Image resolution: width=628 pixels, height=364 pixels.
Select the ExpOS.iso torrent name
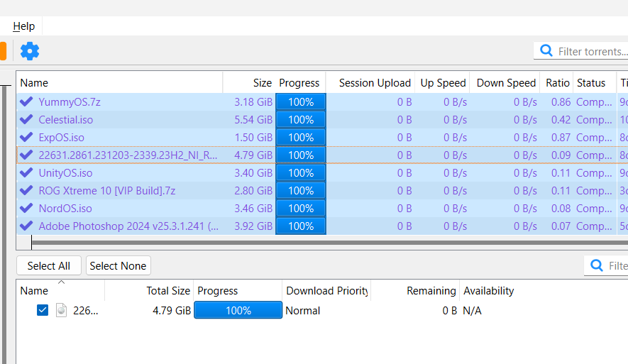[x=61, y=138]
